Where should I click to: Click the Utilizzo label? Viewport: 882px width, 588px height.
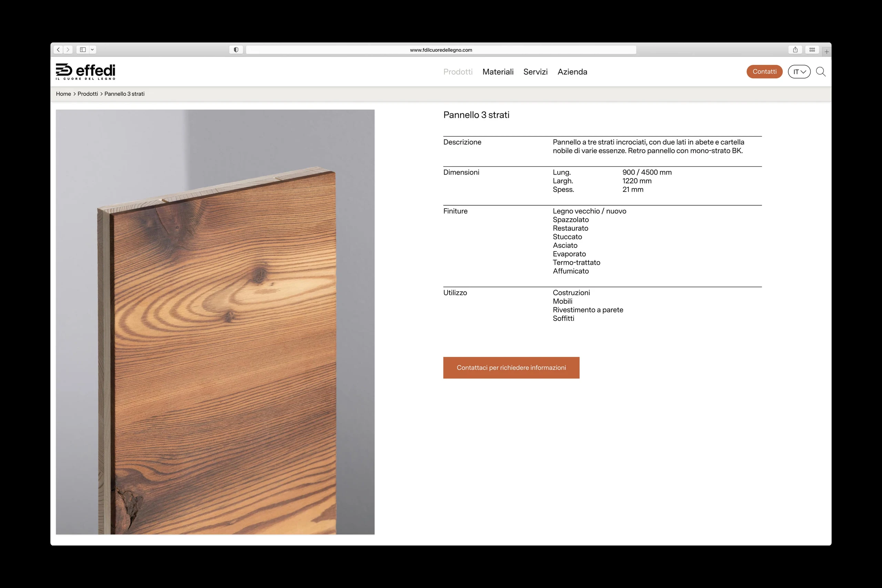point(455,292)
